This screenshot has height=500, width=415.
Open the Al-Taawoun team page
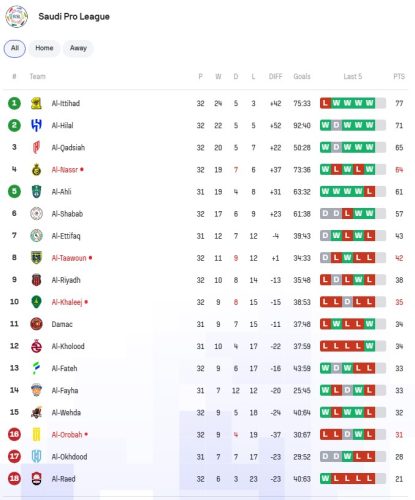[x=69, y=258]
